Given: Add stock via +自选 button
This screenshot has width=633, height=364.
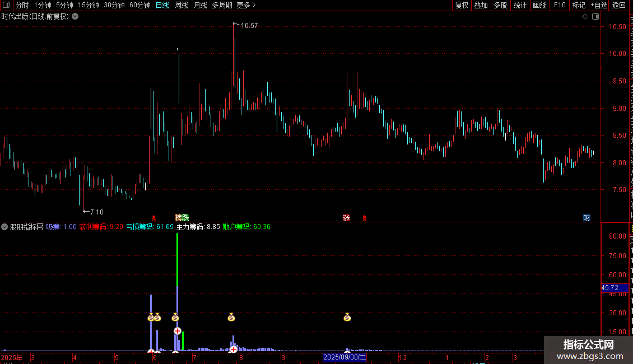Looking at the screenshot, I should [x=599, y=5].
